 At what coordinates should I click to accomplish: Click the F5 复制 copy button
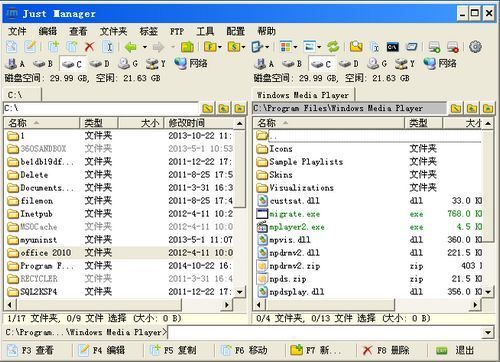click(x=173, y=350)
